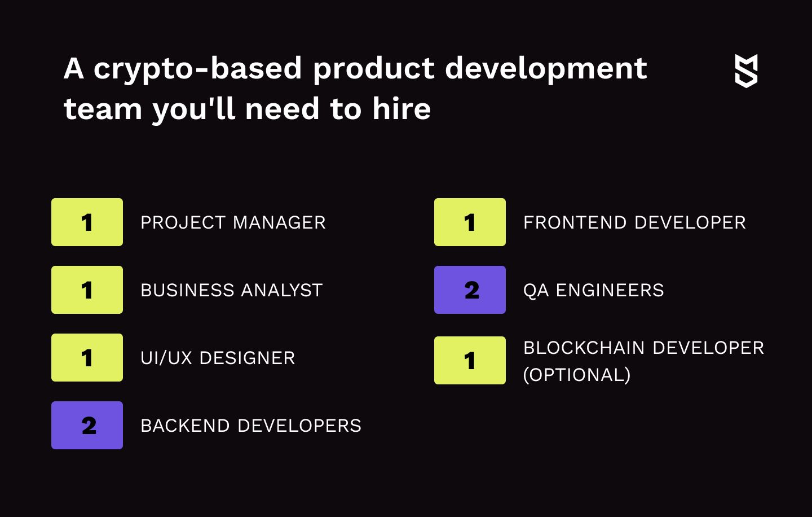Viewport: 812px width, 517px height.
Task: Select the Business Analyst text
Action: tap(231, 290)
